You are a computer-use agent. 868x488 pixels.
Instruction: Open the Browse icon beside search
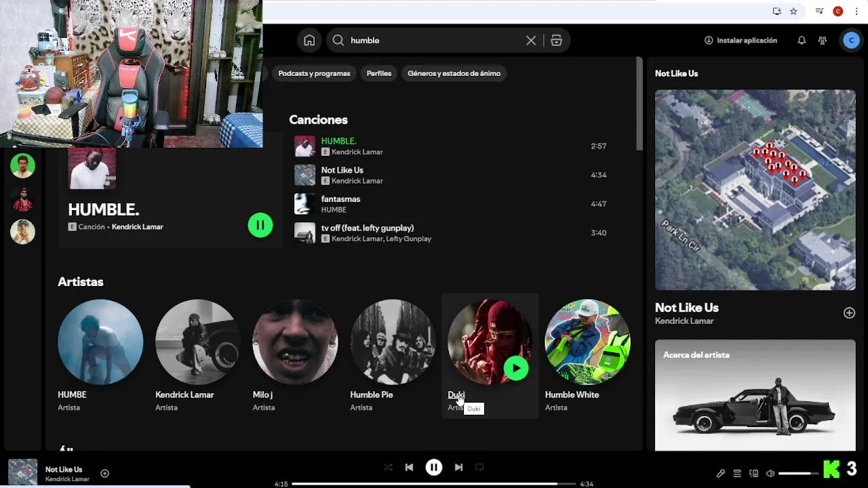pyautogui.click(x=556, y=41)
